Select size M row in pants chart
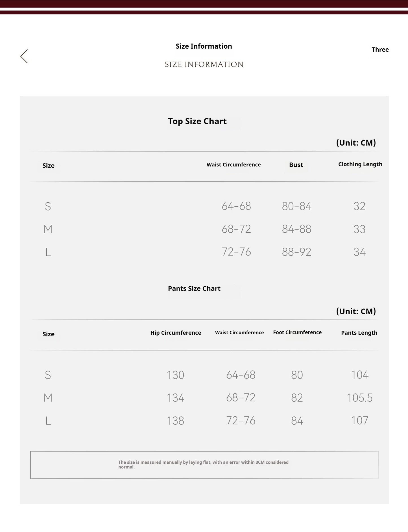408x532 pixels. [x=204, y=398]
